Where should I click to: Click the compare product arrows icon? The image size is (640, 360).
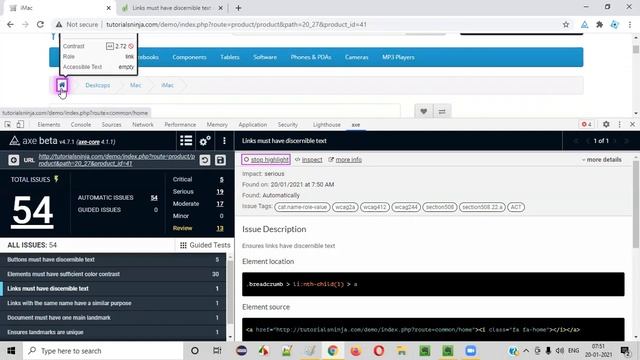442,111
